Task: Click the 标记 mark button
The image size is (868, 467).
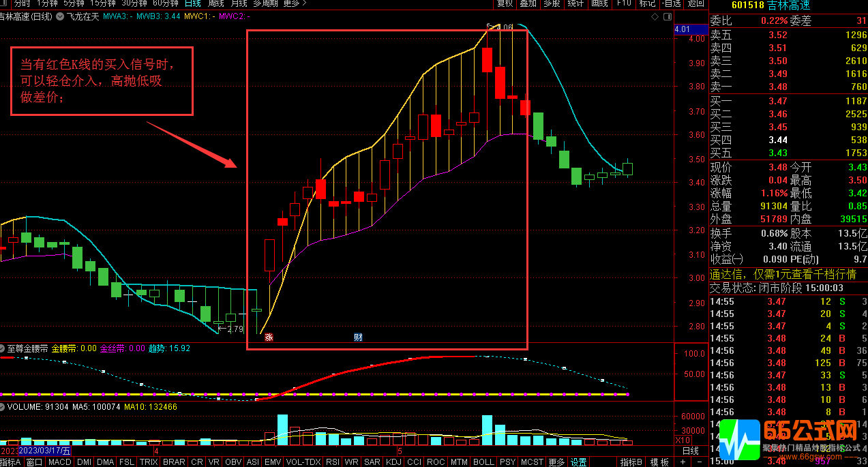Action: (646, 3)
